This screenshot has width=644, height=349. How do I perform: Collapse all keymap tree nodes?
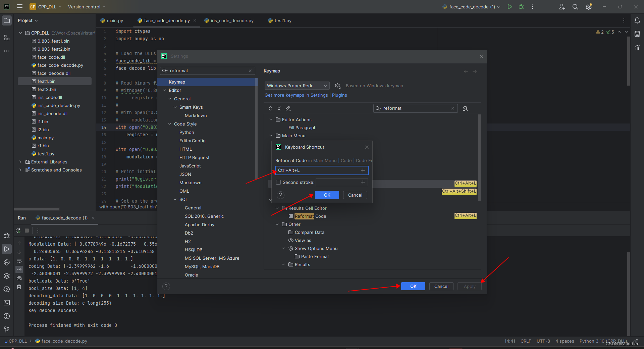pos(279,108)
